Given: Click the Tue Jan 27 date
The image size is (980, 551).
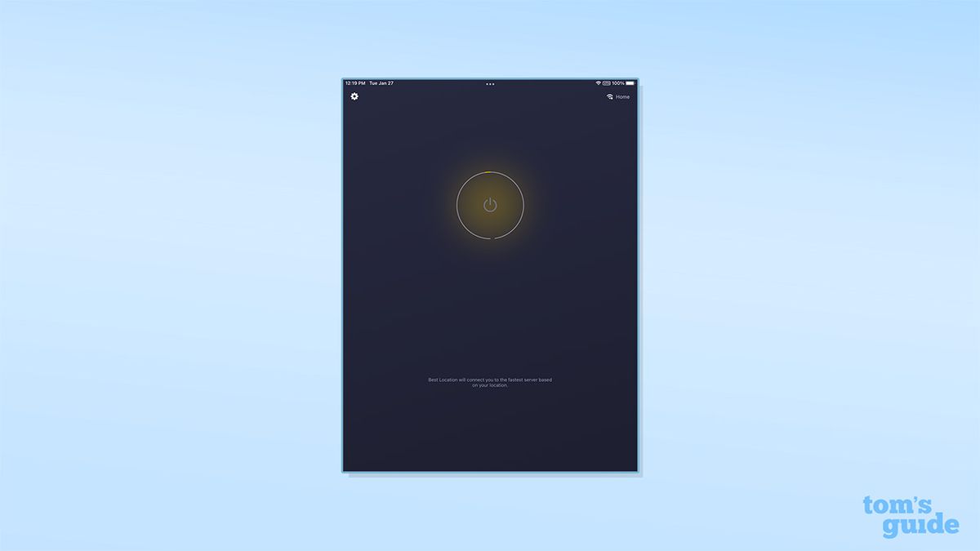Looking at the screenshot, I should pos(381,83).
